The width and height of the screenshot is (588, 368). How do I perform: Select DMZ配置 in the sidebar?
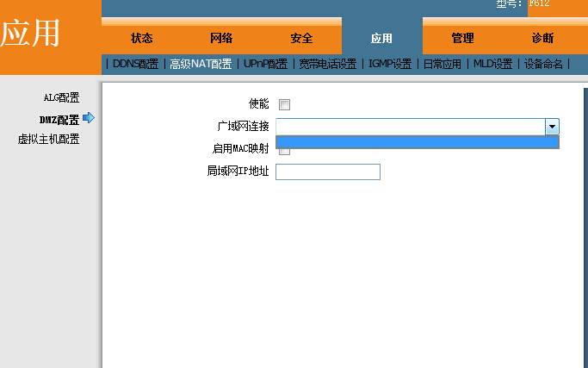click(x=59, y=120)
